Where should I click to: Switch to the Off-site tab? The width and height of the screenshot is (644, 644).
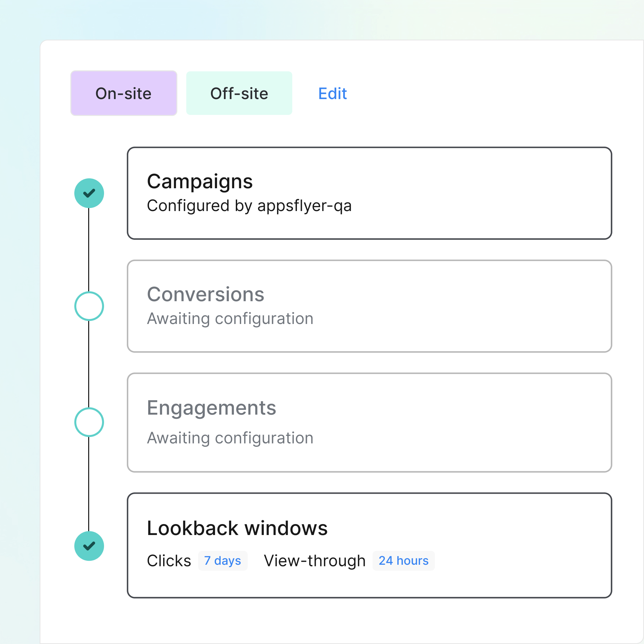pos(239,93)
